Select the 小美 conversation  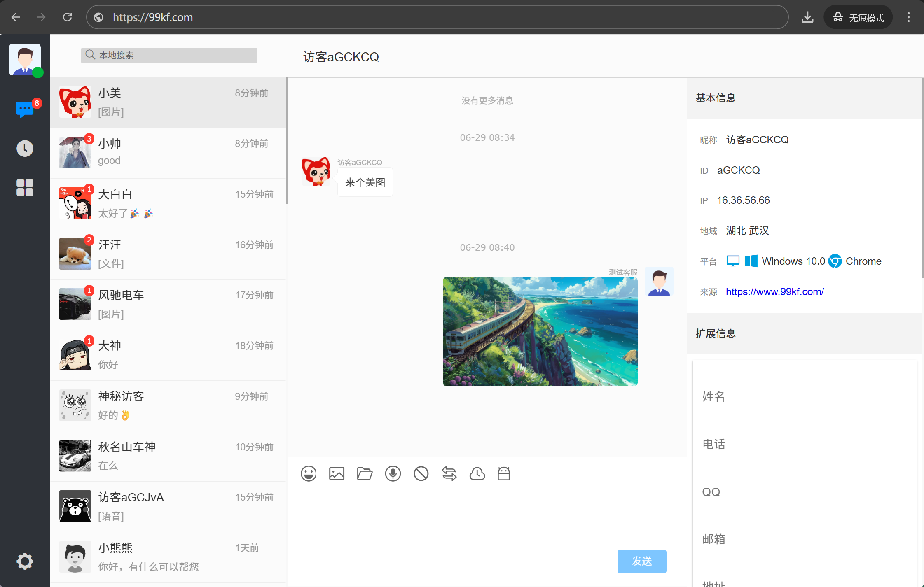168,102
